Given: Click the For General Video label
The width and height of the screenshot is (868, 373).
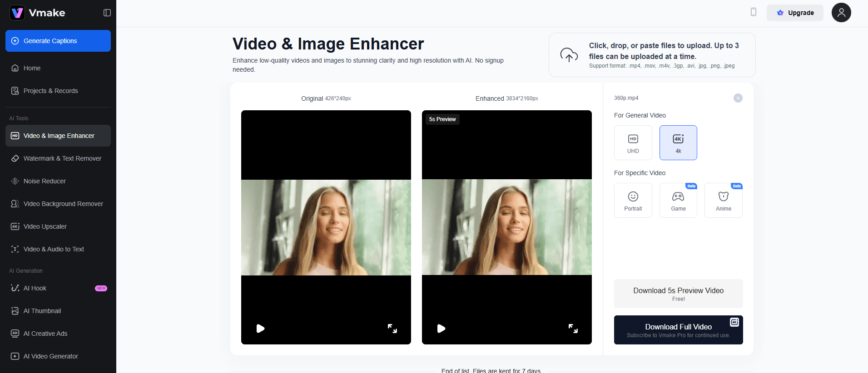Looking at the screenshot, I should pos(640,115).
